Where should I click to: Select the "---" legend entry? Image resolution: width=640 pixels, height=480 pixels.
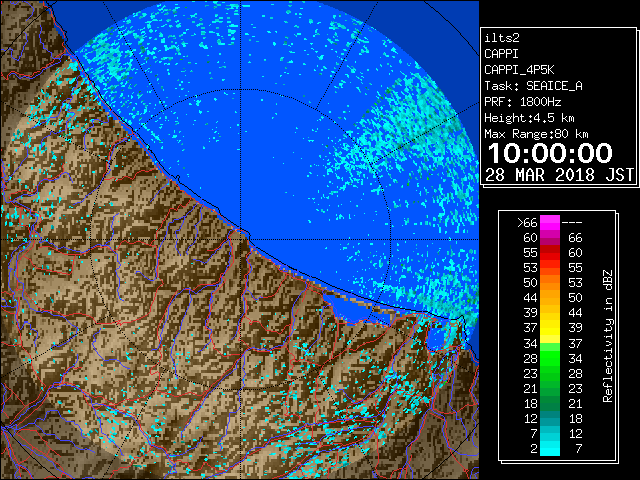[x=572, y=222]
